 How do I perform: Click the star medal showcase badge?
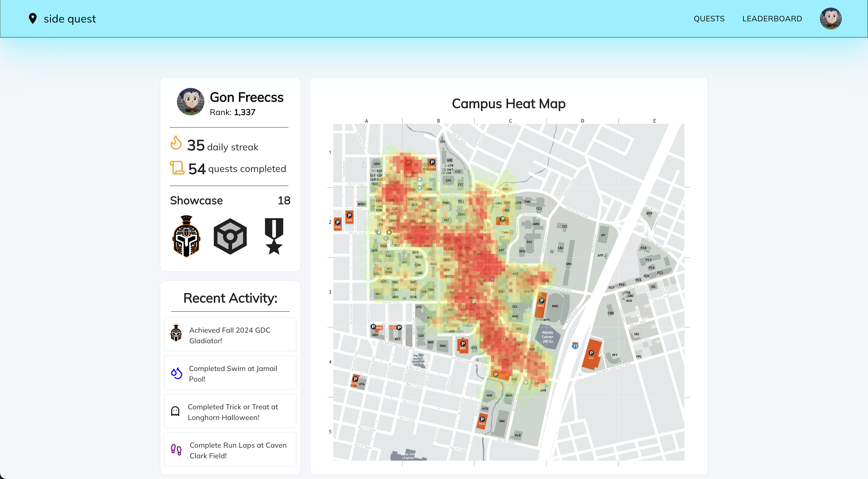click(x=274, y=236)
